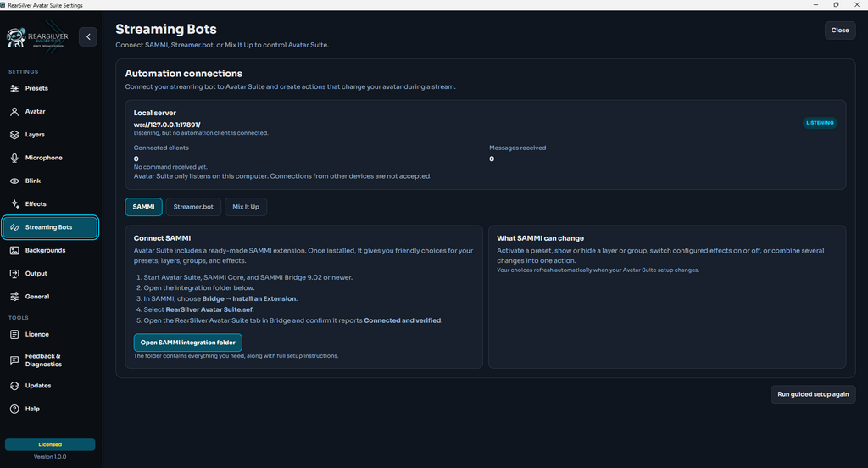Open Layers via its stack icon
Image resolution: width=868 pixels, height=468 pixels.
tap(14, 135)
